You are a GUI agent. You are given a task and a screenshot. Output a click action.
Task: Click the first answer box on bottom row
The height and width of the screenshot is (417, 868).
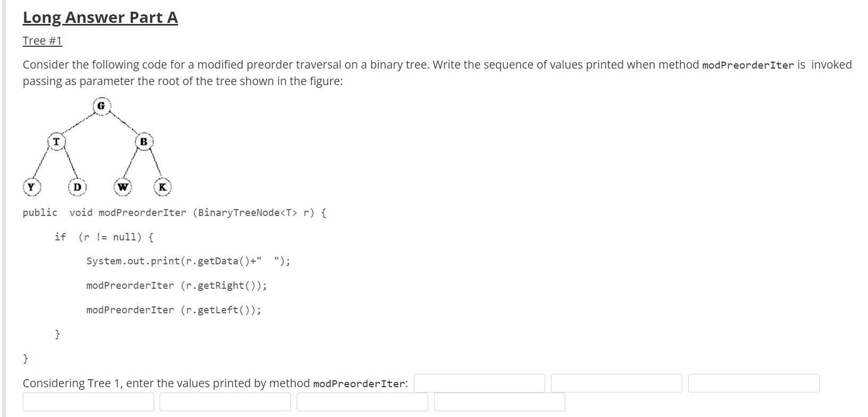point(88,402)
